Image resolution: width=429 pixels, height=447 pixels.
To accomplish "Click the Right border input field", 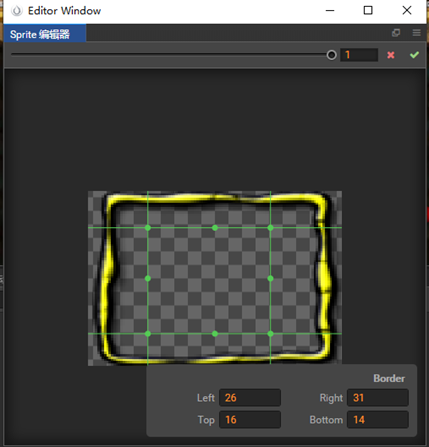I will [378, 397].
